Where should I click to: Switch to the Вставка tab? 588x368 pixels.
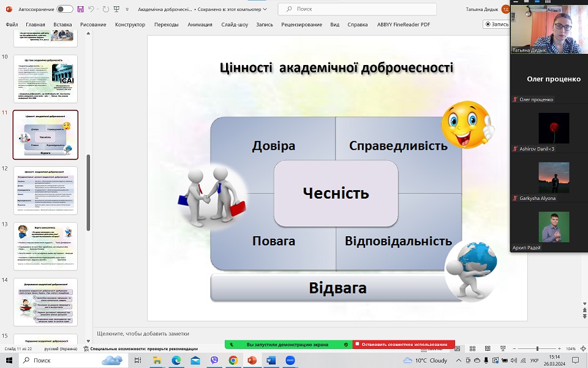pos(62,25)
